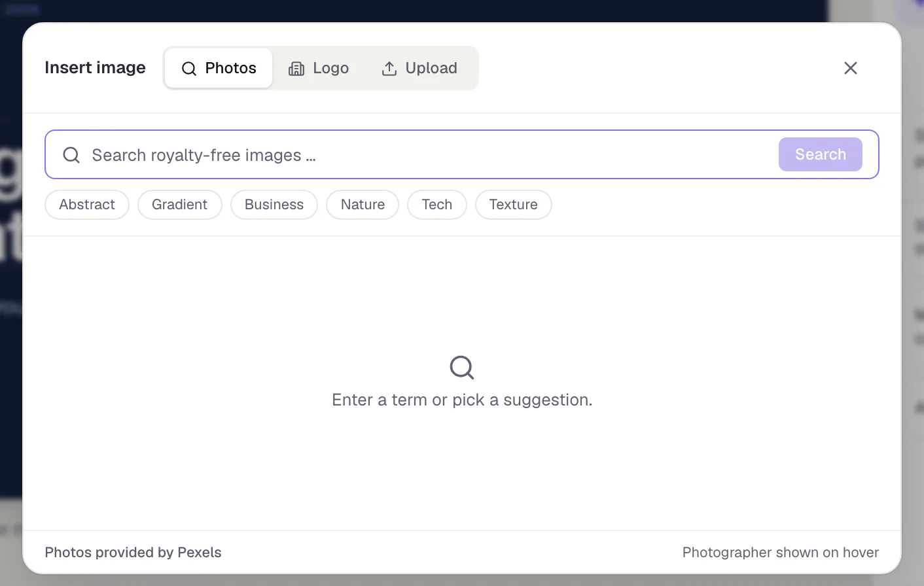The width and height of the screenshot is (924, 586).
Task: Select the Business suggestion chip
Action: [x=274, y=205]
